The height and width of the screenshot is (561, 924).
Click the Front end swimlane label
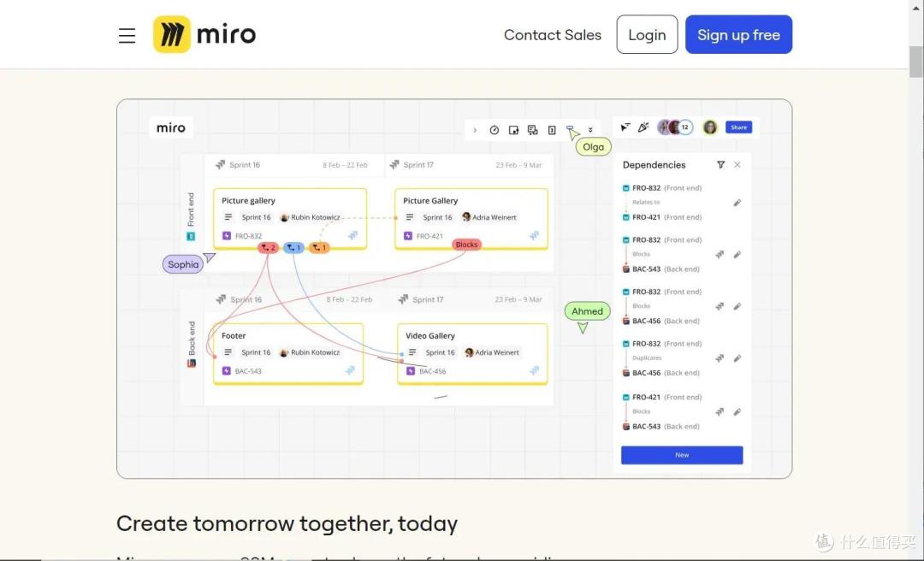click(190, 210)
